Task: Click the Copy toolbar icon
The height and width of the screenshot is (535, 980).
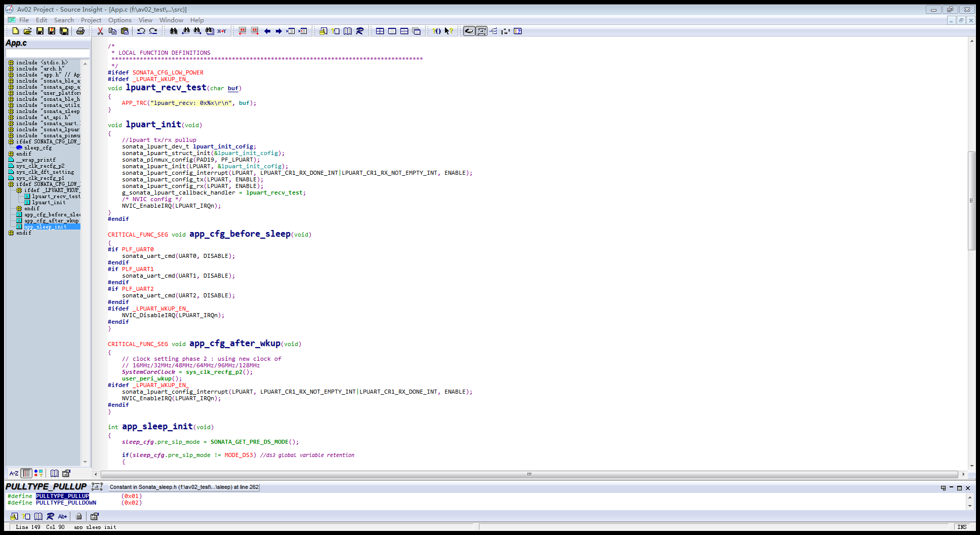Action: [112, 31]
